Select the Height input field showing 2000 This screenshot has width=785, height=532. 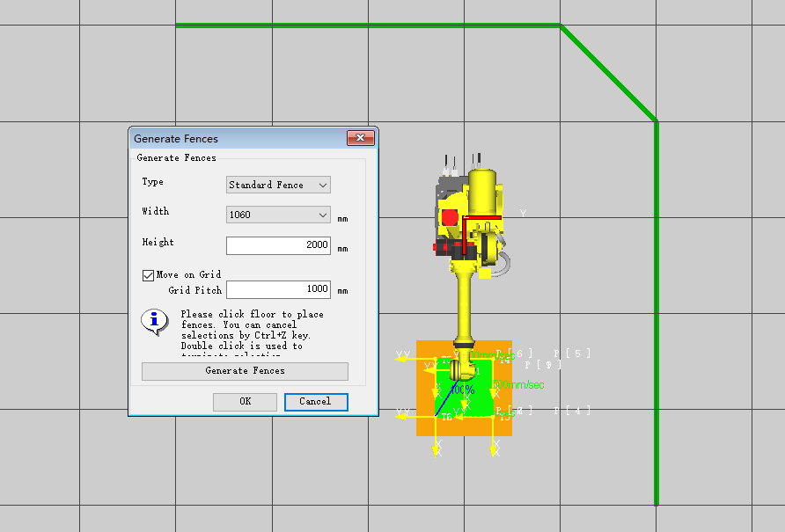click(x=278, y=244)
